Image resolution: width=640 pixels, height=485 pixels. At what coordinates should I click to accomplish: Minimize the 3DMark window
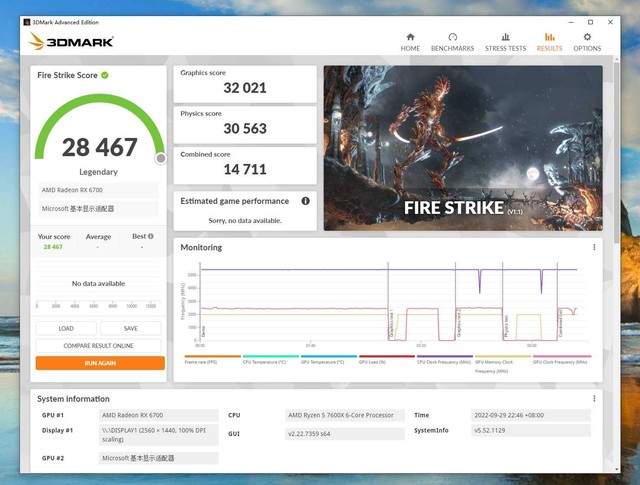571,22
